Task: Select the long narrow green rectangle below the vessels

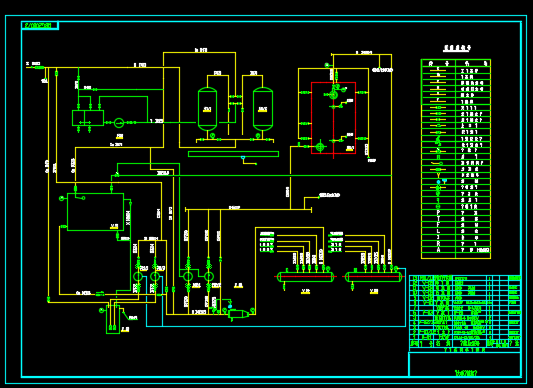Action: (x=234, y=154)
